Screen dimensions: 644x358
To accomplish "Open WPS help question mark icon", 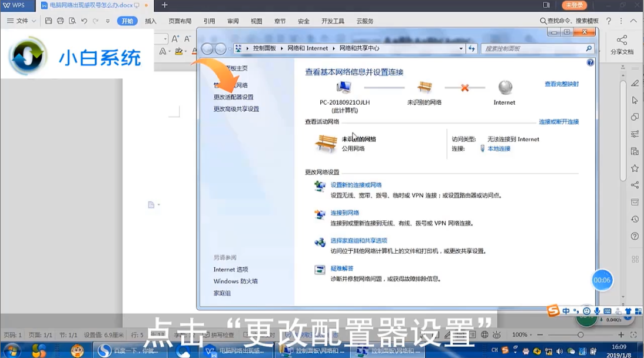I will [x=609, y=21].
